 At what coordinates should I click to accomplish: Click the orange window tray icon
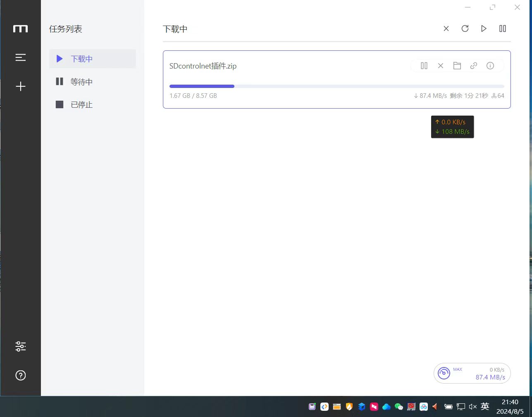pyautogui.click(x=337, y=407)
